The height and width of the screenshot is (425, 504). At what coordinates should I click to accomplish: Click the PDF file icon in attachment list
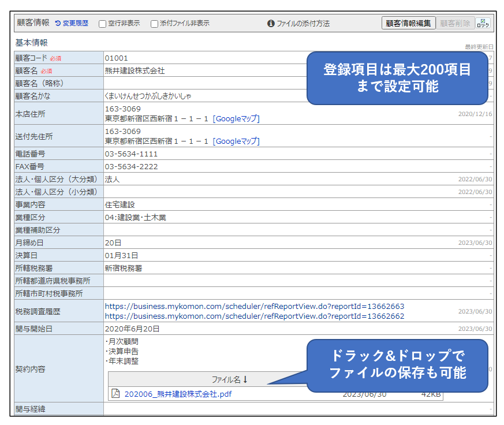click(115, 394)
